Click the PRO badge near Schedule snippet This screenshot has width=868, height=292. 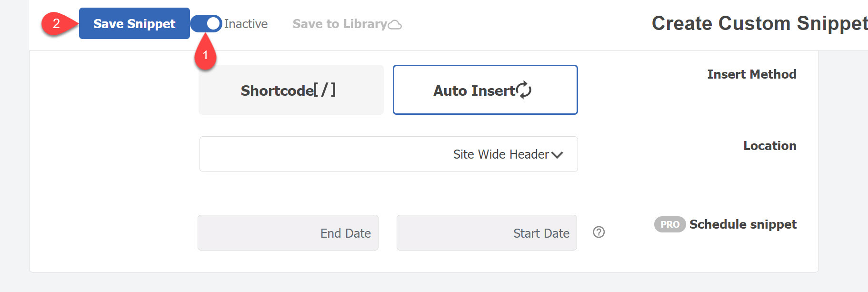[x=670, y=224]
